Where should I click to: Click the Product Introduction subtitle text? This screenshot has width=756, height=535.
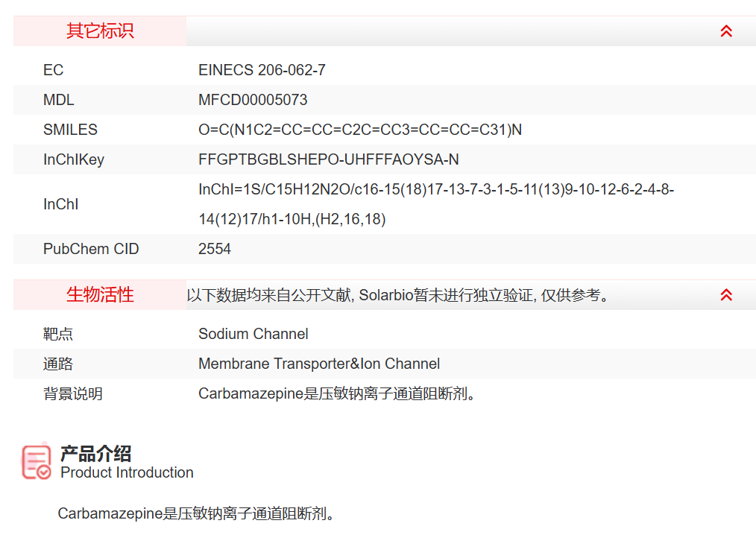click(x=127, y=472)
